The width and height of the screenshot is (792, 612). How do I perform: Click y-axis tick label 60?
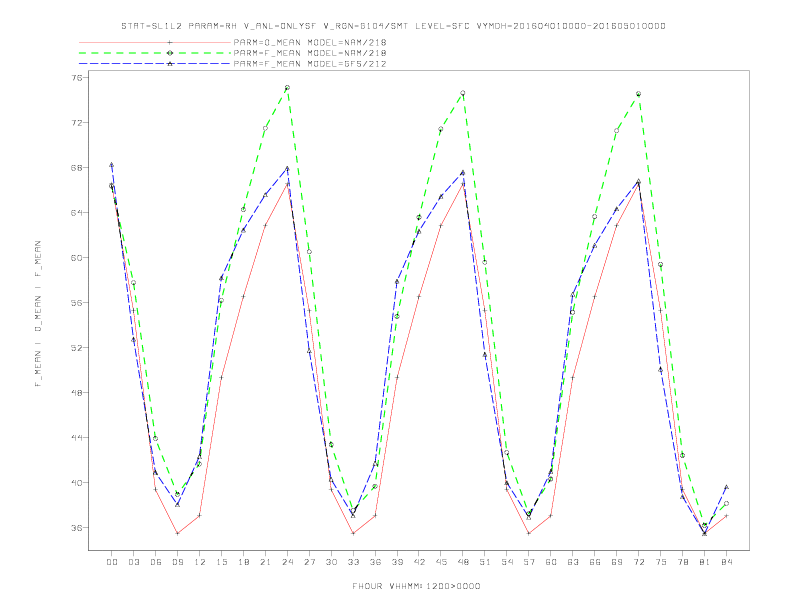pyautogui.click(x=79, y=258)
